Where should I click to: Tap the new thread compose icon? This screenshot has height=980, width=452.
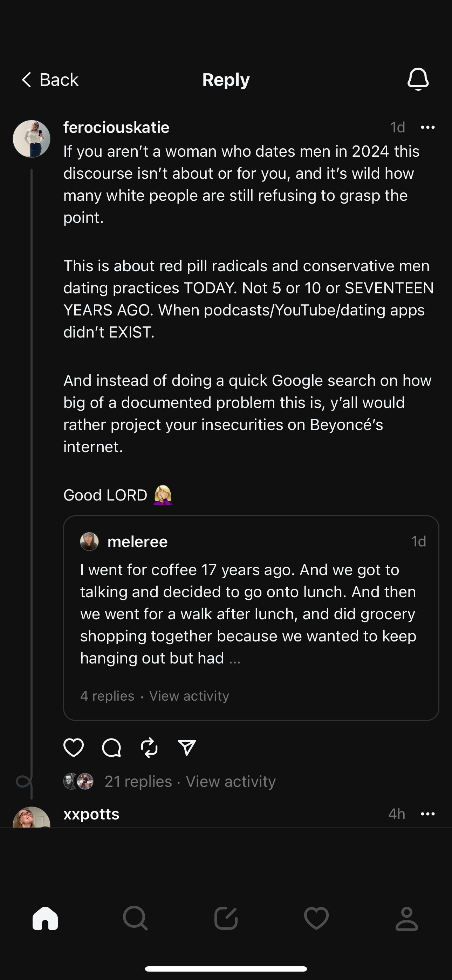click(x=226, y=918)
